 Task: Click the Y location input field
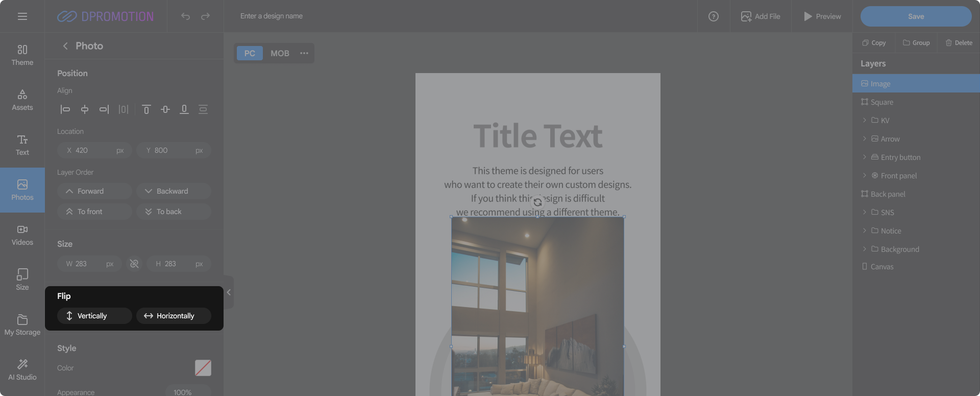(174, 150)
